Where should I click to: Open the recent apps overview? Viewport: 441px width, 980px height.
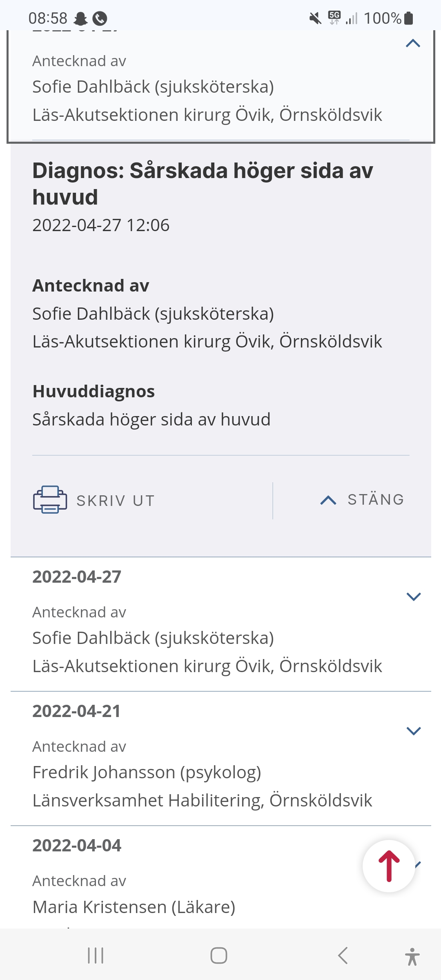96,955
